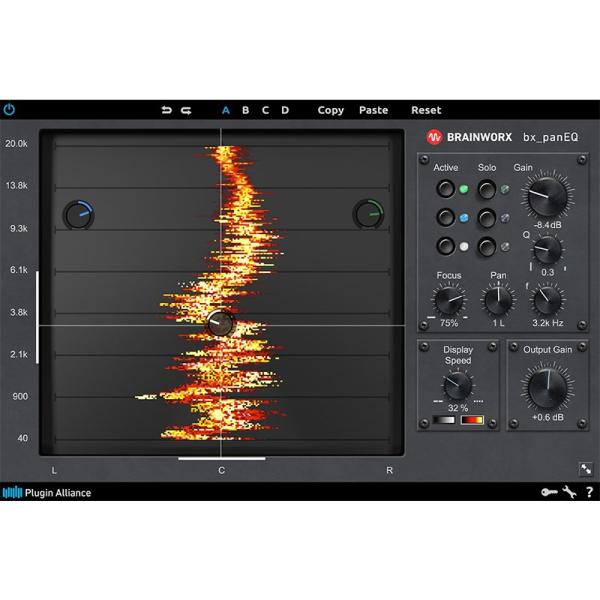Viewport: 600px width, 600px height.
Task: Select preset bank B
Action: [246, 110]
